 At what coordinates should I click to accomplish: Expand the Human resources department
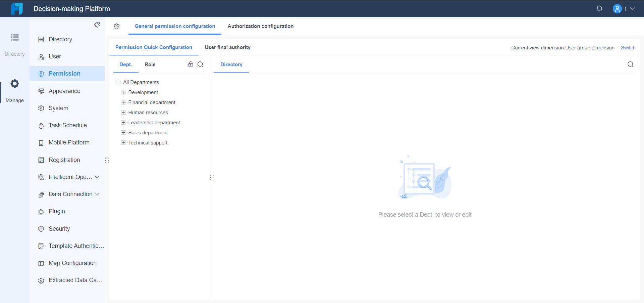coord(123,112)
